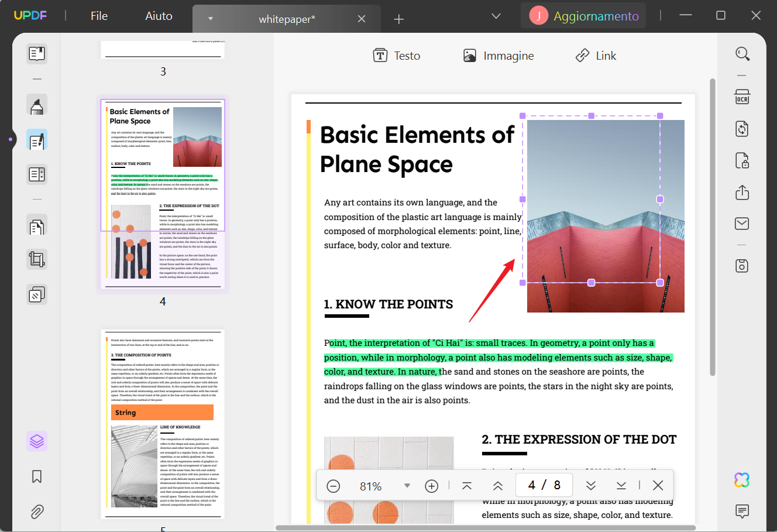Select page 4 thumbnail

[x=163, y=194]
